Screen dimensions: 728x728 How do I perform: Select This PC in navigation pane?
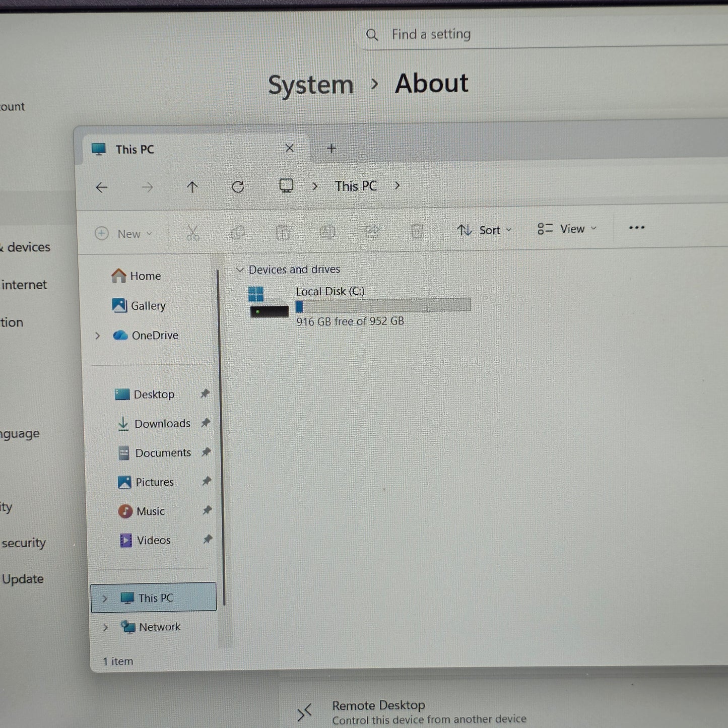click(x=154, y=598)
